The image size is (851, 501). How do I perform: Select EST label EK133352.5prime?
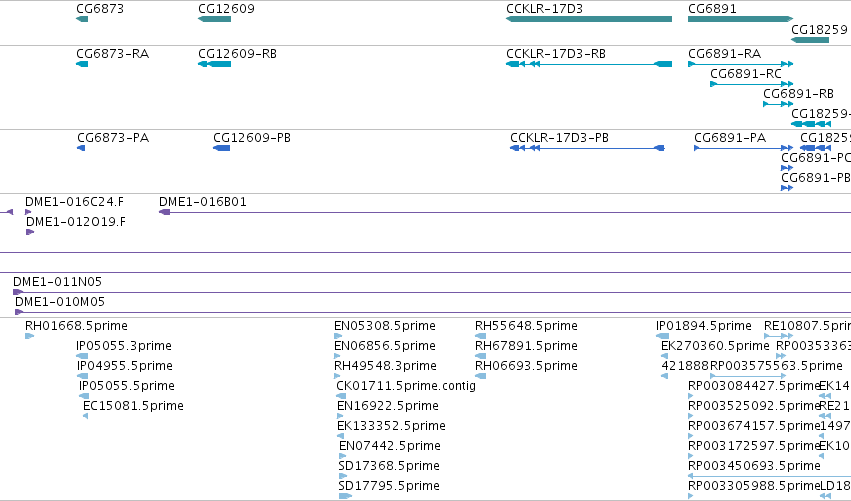coord(391,426)
